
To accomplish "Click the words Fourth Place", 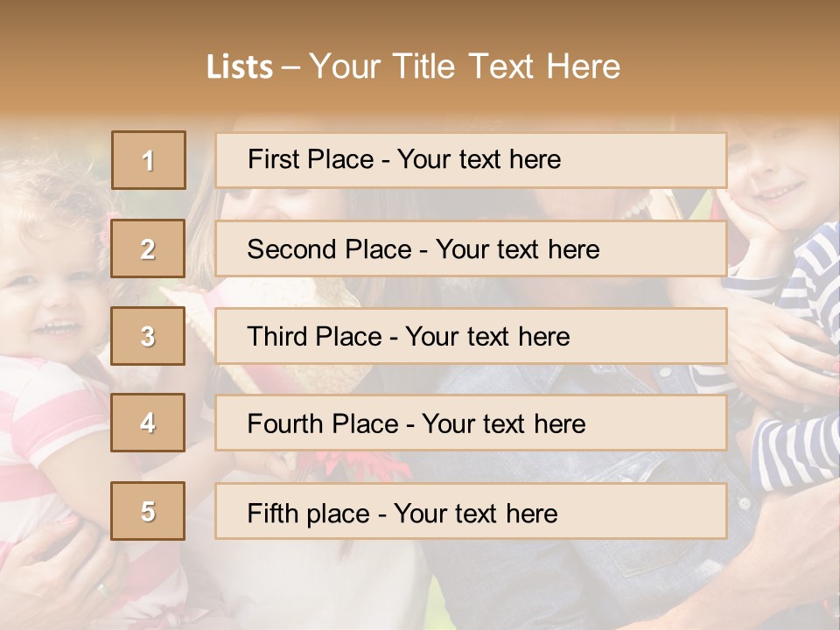I will (x=323, y=423).
